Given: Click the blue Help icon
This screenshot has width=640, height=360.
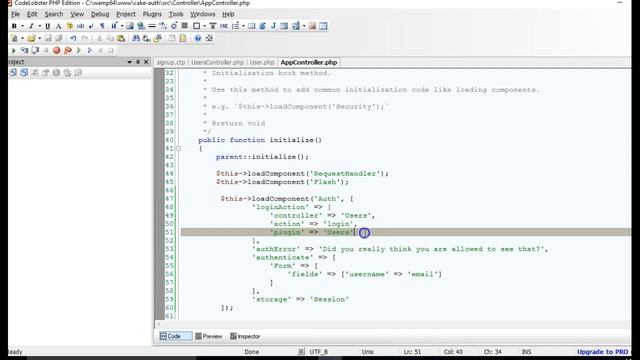Looking at the screenshot, I should 198,38.
